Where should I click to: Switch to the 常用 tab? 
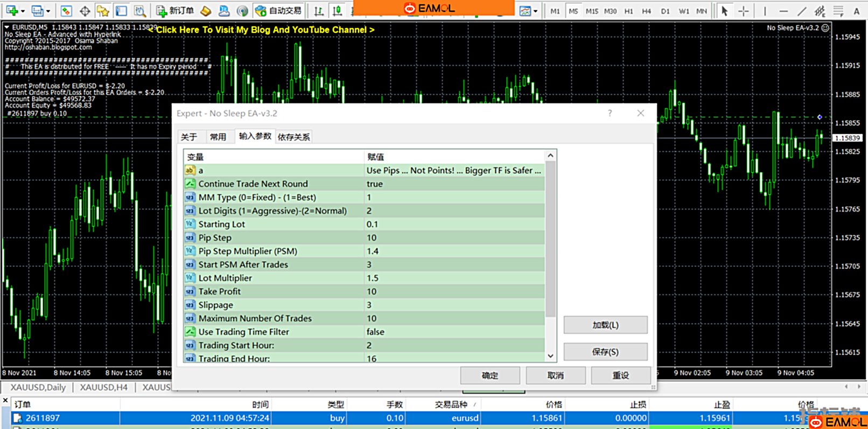(x=218, y=137)
